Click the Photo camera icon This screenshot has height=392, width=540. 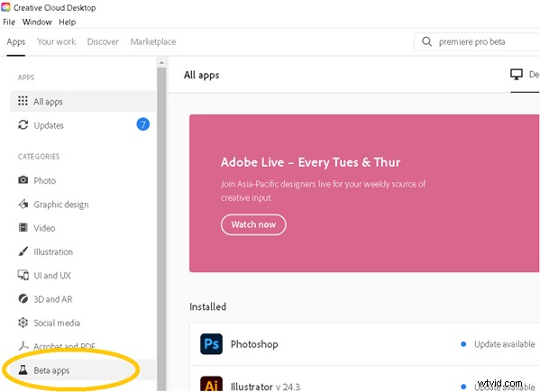(23, 180)
